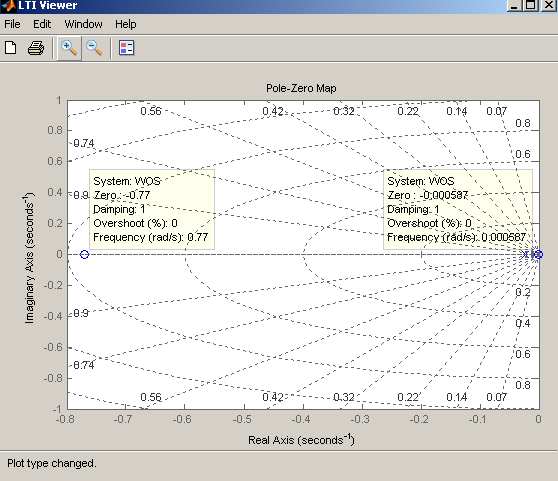Click the zero marker at -0.77

[84, 254]
